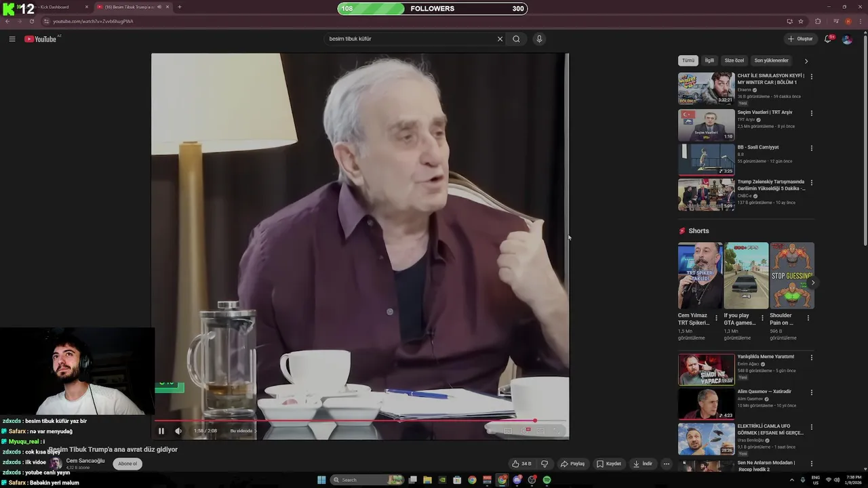Show next Shorts with the arrow
The image size is (868, 488).
812,283
